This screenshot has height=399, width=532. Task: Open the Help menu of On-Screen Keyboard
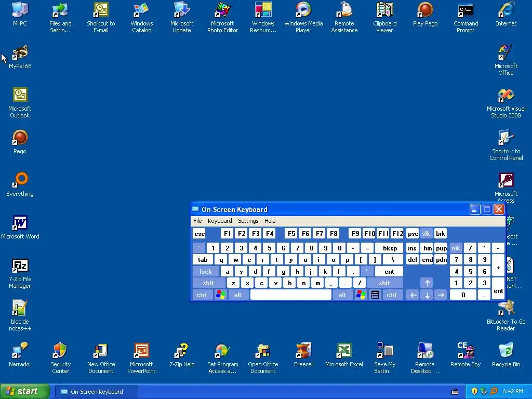pyautogui.click(x=270, y=221)
